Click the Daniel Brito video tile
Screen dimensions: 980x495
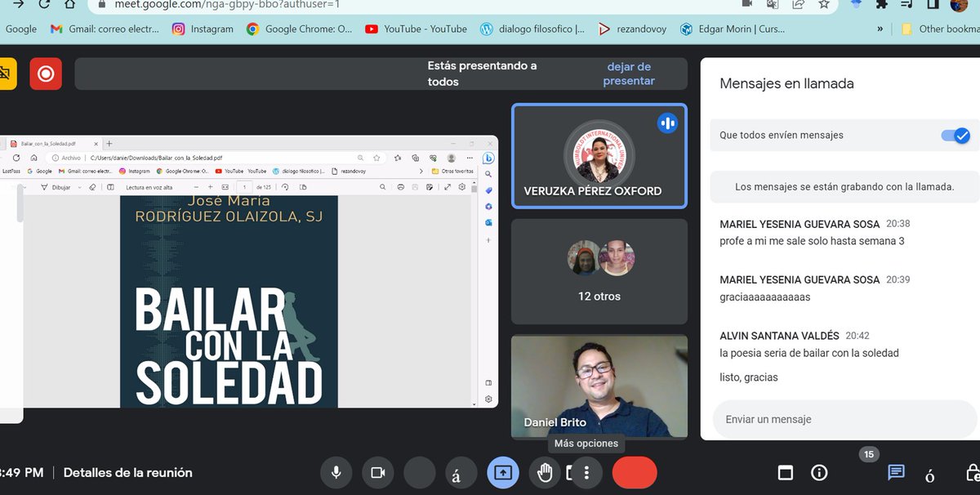click(599, 387)
